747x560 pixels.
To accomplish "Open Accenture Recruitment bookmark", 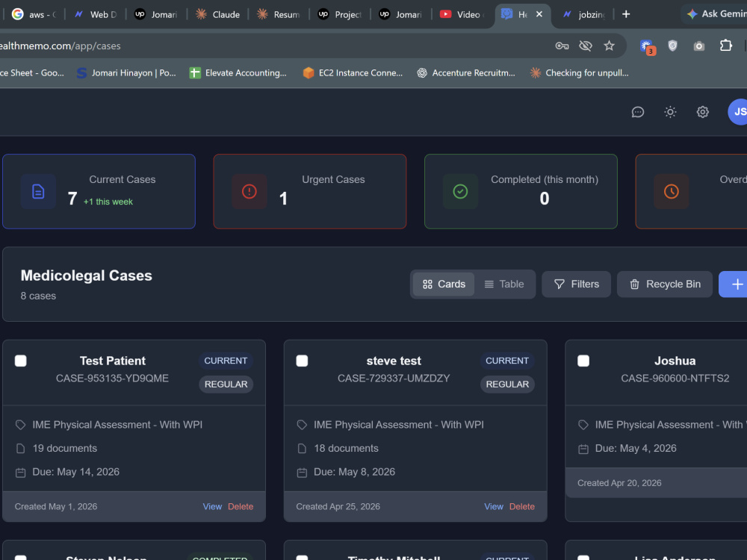I will tap(466, 73).
